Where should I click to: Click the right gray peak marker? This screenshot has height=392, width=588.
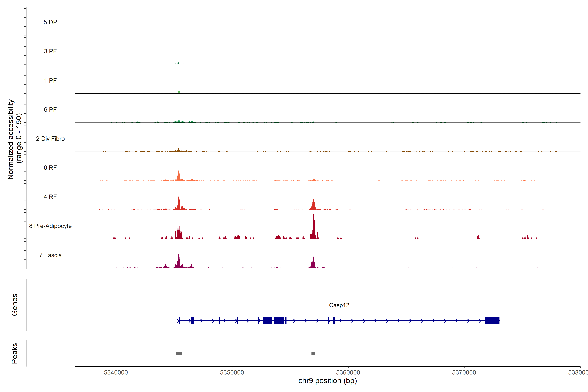pyautogui.click(x=313, y=353)
